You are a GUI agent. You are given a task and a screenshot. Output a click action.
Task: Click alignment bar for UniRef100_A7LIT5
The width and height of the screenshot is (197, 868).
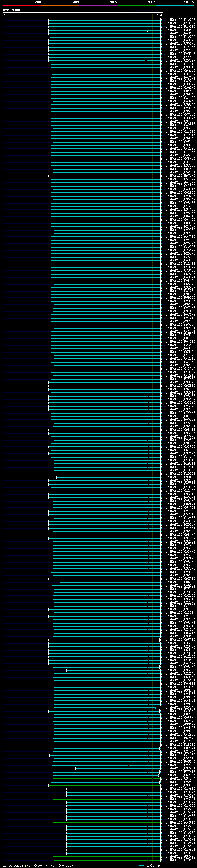(107, 64)
